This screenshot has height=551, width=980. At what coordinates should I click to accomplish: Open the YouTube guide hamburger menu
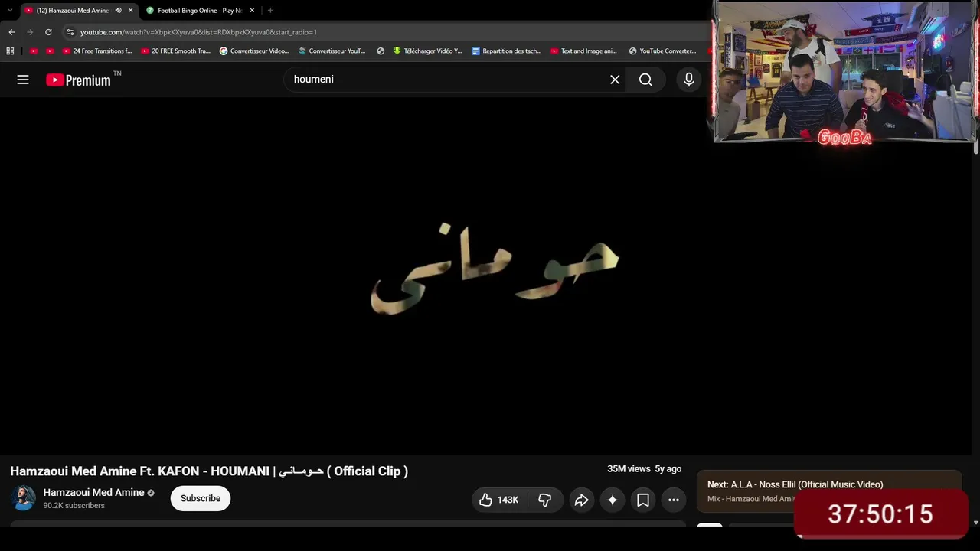(x=23, y=80)
